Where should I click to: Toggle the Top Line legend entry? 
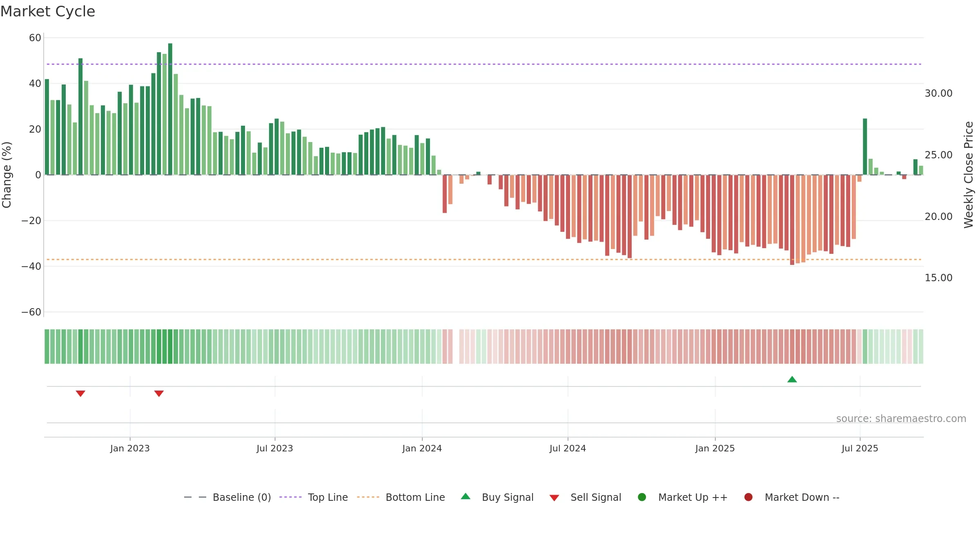[314, 497]
